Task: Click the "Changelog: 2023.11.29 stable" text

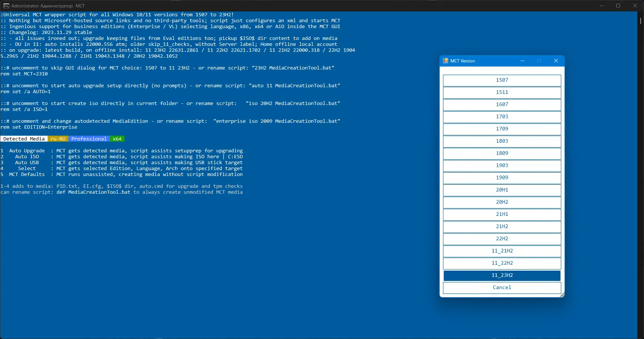Action: click(51, 33)
